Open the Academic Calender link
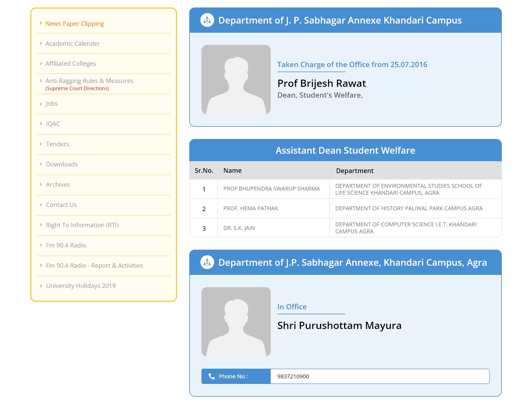The image size is (532, 410). [x=73, y=44]
